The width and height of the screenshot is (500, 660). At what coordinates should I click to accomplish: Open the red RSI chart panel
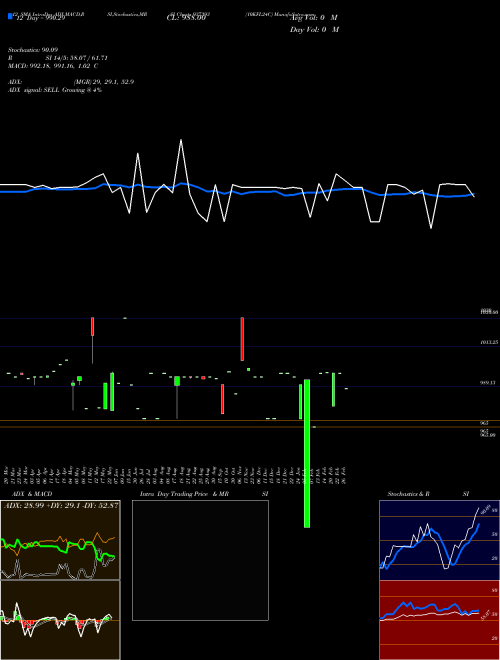click(x=439, y=620)
